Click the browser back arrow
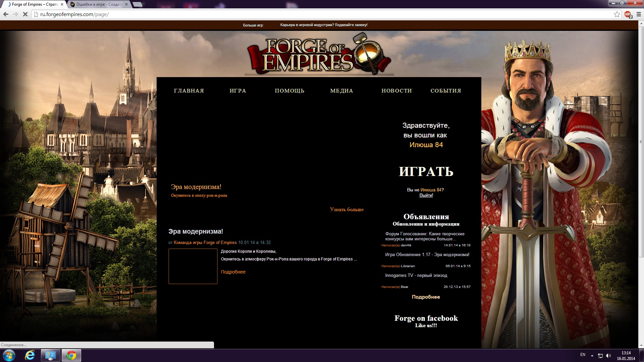 pos(6,14)
